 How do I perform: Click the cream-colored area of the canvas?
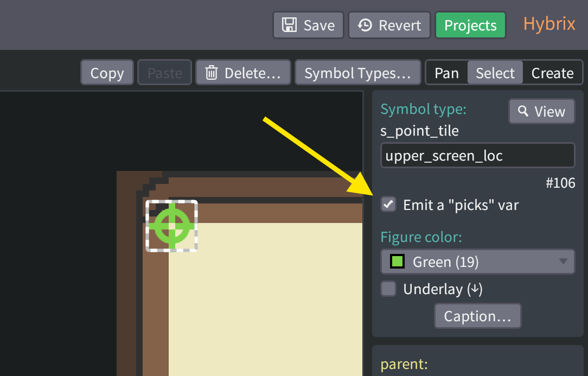(266, 298)
